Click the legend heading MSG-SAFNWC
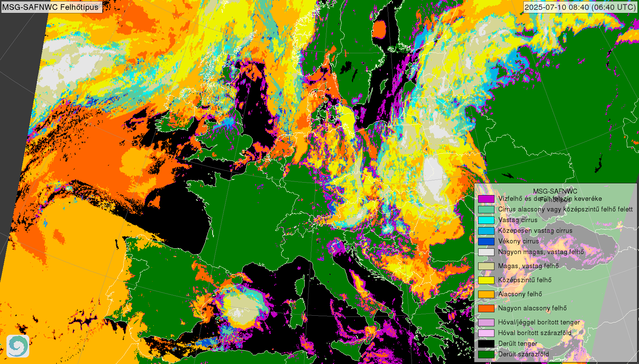Viewport: 639px width, 364px height. [555, 191]
